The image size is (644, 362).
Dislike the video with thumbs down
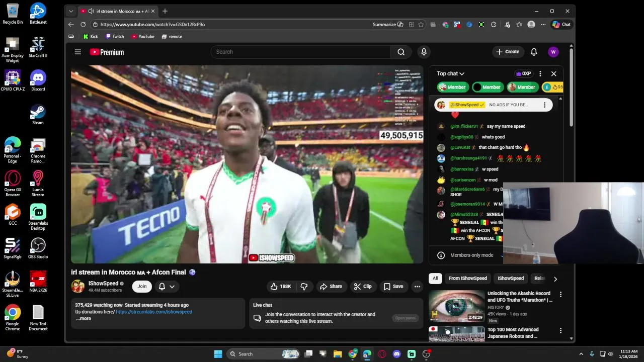304,287
